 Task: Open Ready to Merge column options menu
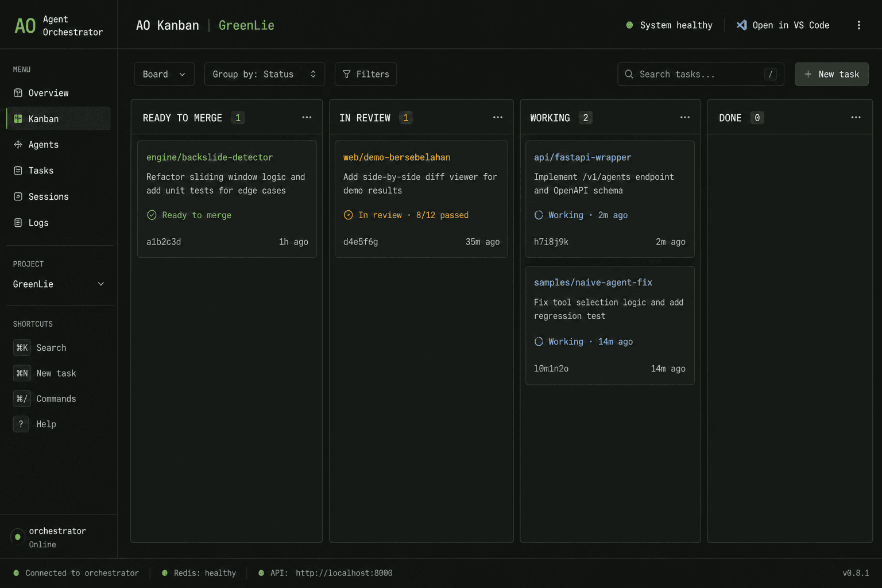click(x=307, y=118)
